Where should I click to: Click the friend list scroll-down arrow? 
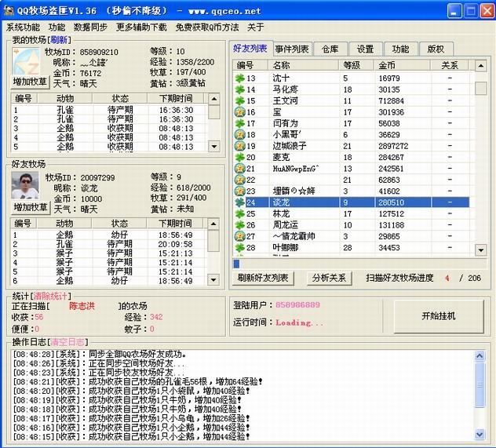pyautogui.click(x=481, y=250)
